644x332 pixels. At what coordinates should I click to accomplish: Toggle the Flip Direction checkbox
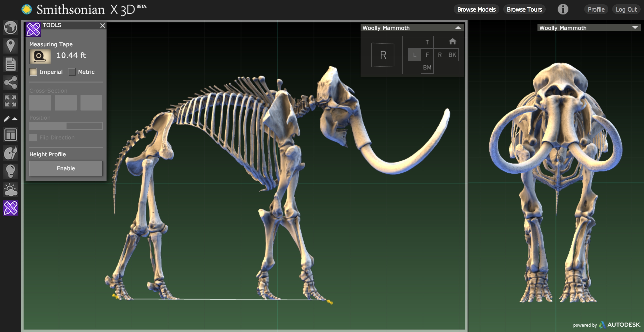pos(33,137)
